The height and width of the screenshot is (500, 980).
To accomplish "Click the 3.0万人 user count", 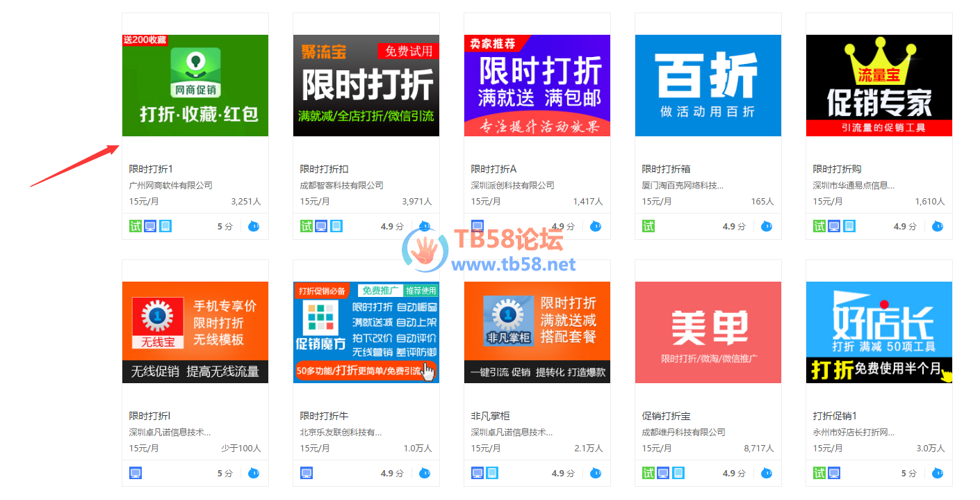I will click(931, 449).
